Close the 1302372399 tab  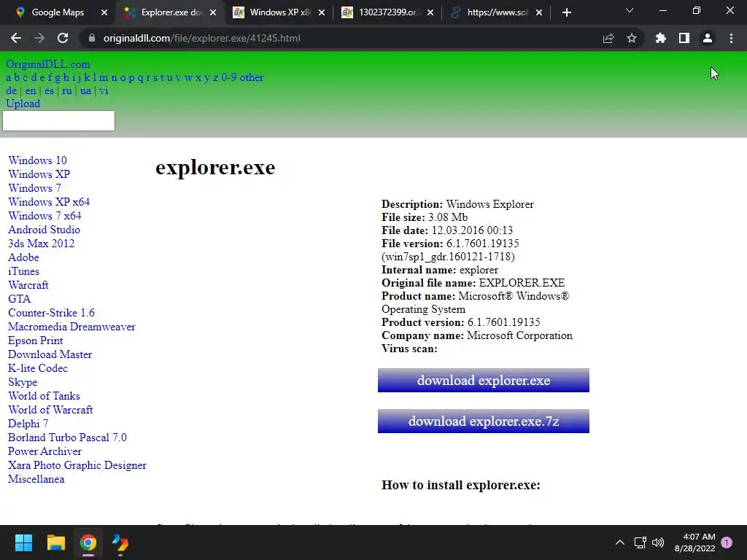(430, 12)
